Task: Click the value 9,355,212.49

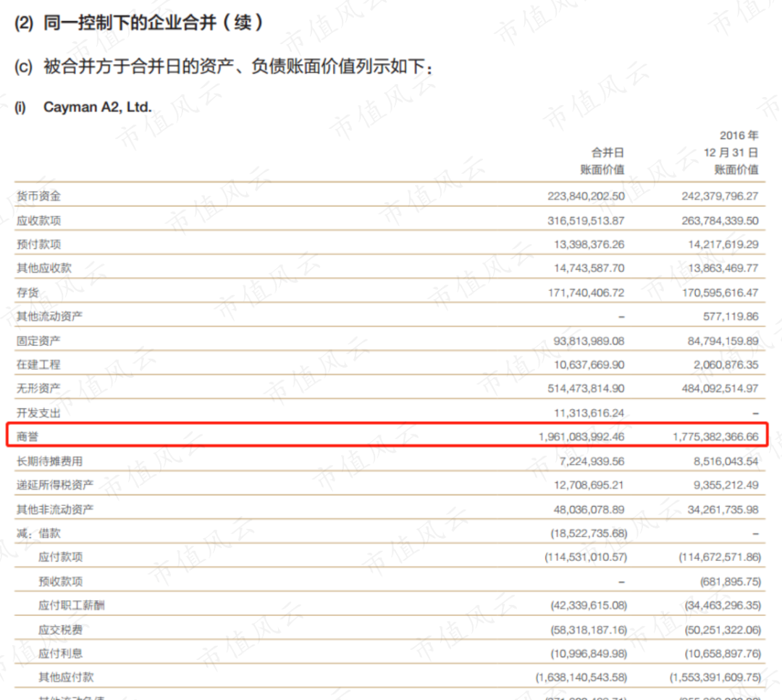Action: (726, 485)
